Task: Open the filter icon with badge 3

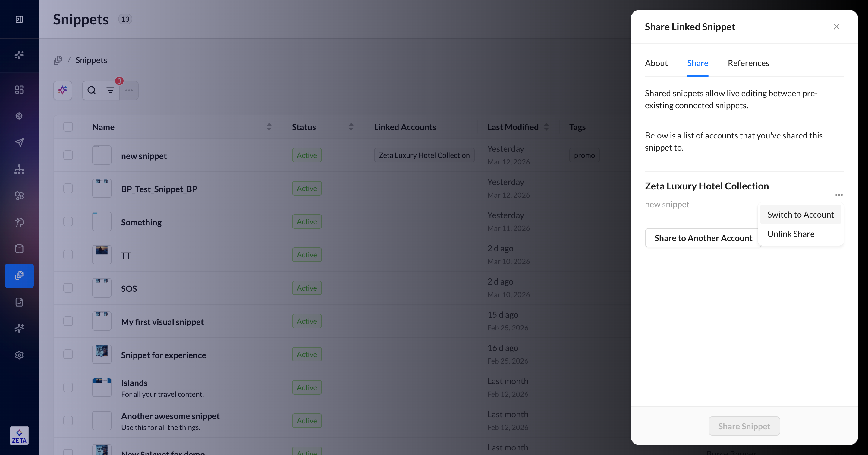Action: click(x=110, y=91)
